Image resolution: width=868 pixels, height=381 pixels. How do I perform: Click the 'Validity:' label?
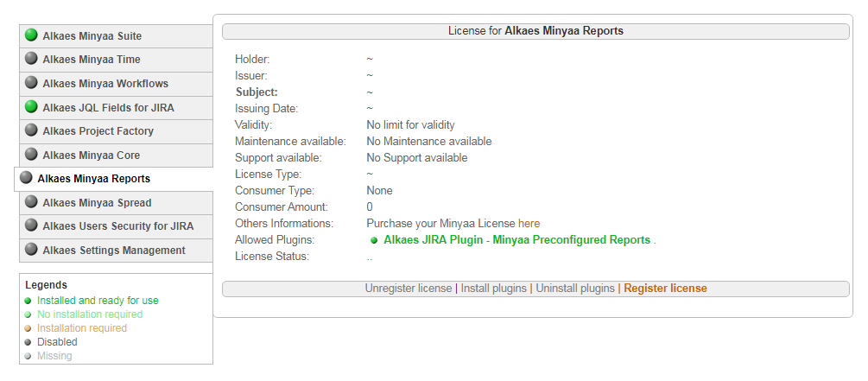pos(254,125)
